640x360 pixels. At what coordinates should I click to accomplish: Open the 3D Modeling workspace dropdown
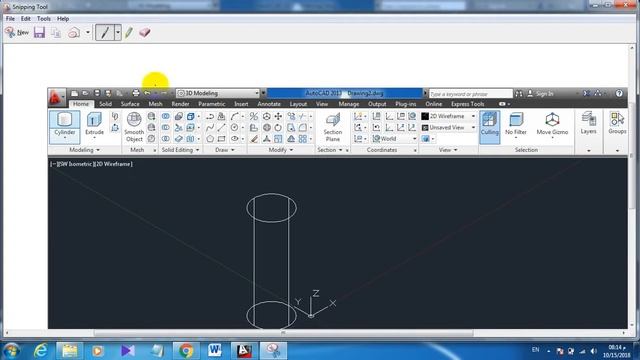(x=218, y=93)
